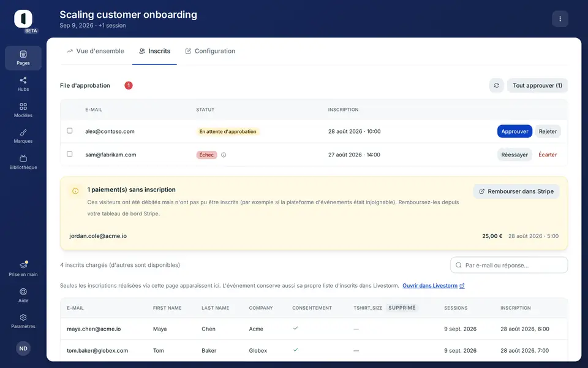Click the red approval count badge
The height and width of the screenshot is (368, 588).
click(x=129, y=86)
